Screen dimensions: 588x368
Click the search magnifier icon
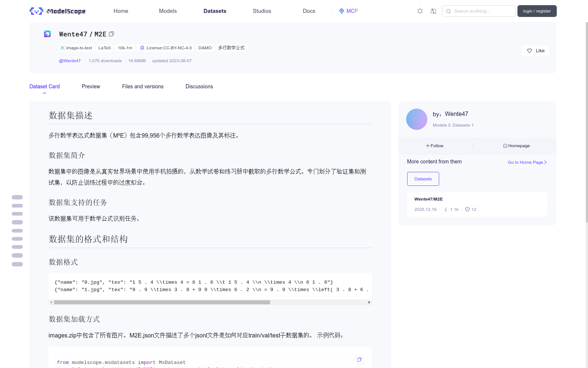pyautogui.click(x=448, y=11)
